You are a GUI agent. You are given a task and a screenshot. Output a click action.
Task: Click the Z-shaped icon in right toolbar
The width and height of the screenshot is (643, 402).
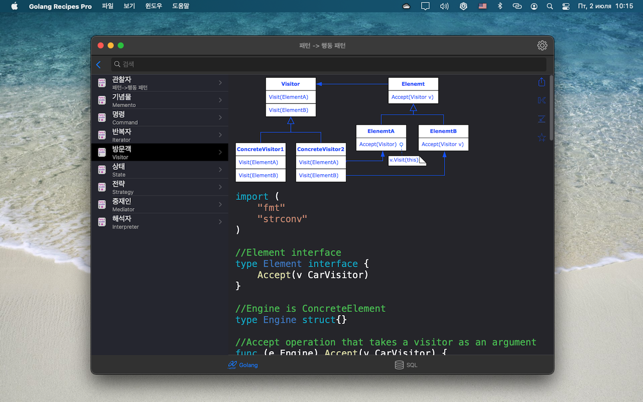click(x=542, y=119)
